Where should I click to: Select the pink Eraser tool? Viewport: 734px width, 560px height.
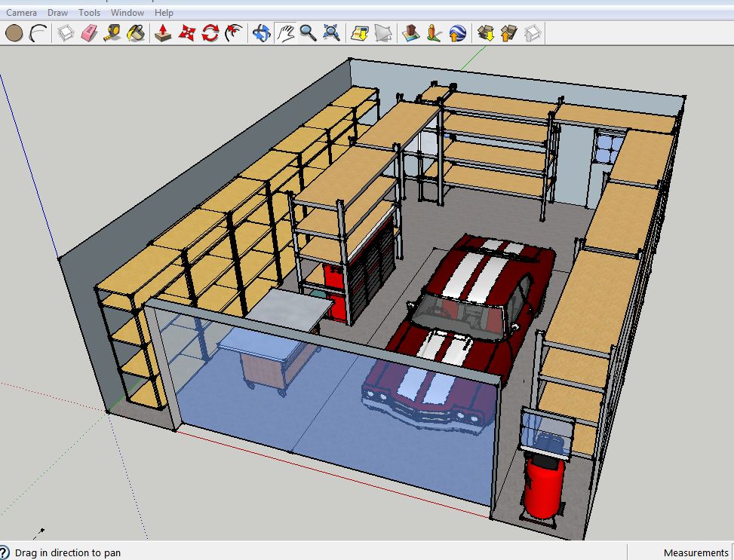coord(89,33)
